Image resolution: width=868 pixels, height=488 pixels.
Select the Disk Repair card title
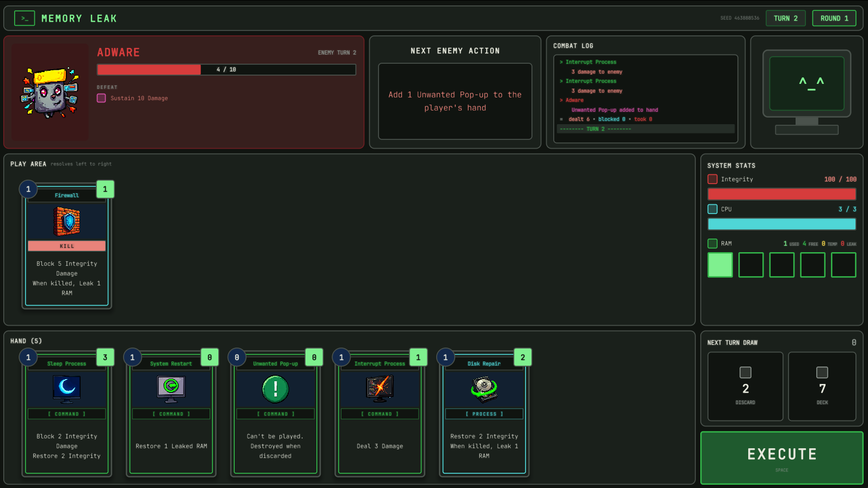[x=484, y=364]
